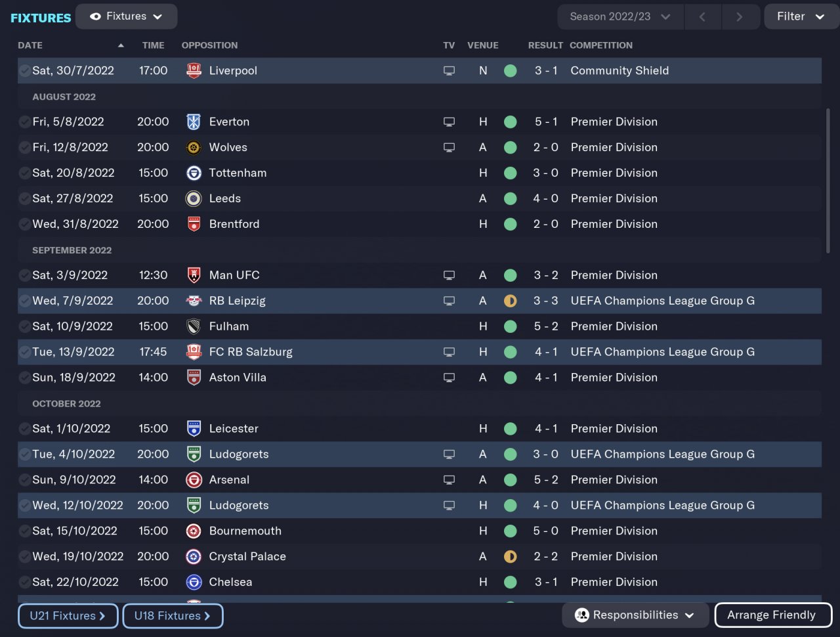Click the RB Leipzig club logo
This screenshot has height=637, width=840.
tap(194, 301)
